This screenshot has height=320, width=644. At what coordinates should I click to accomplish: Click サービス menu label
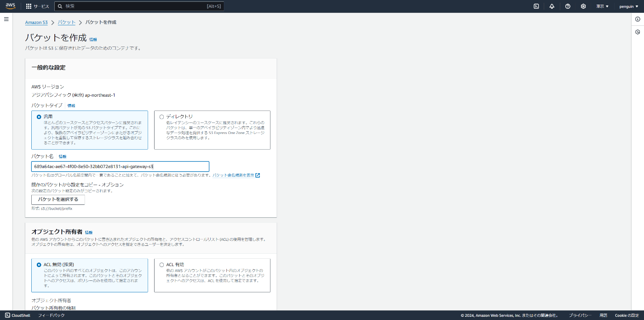tap(41, 6)
